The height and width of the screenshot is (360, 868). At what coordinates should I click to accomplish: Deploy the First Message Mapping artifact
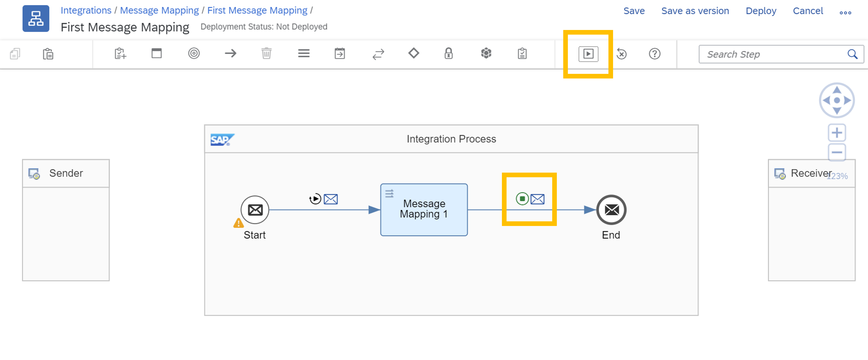pyautogui.click(x=761, y=11)
